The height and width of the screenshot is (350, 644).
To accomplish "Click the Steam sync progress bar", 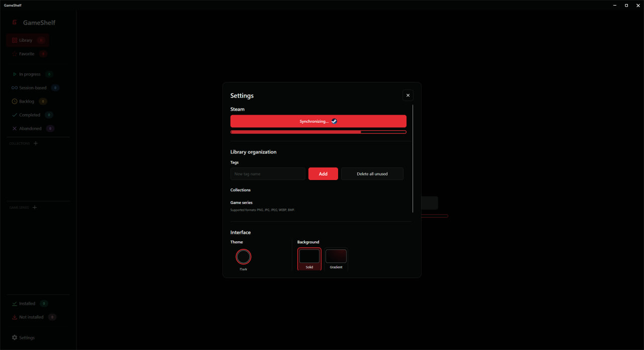I will tap(318, 132).
